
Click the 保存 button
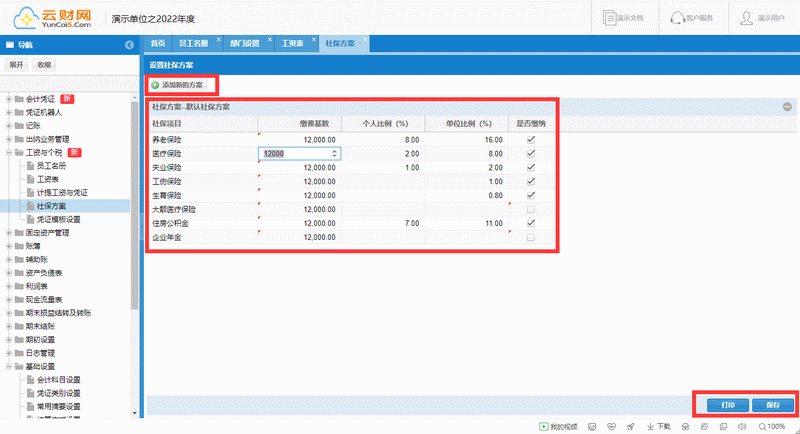coord(772,405)
